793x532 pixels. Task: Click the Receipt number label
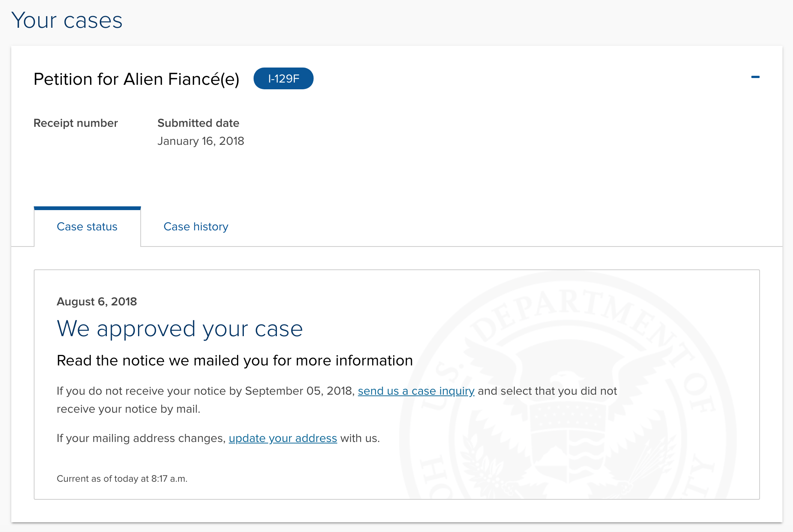coord(76,123)
